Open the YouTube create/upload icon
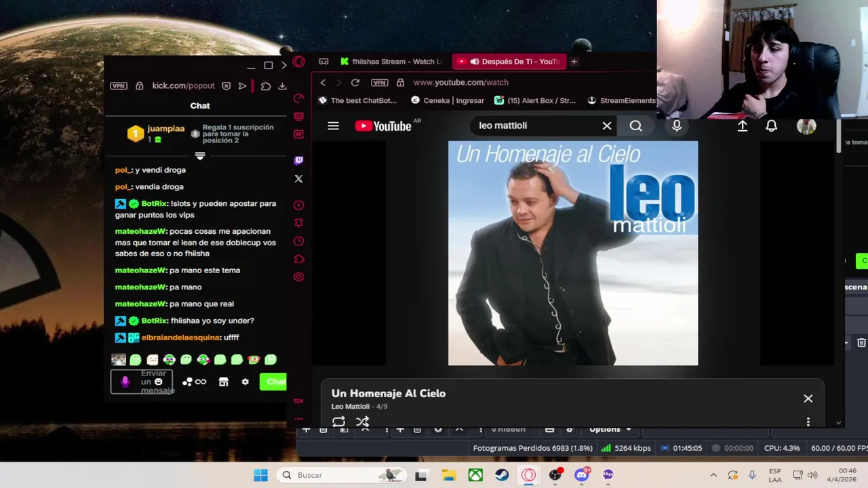Image resolution: width=868 pixels, height=488 pixels. (743, 126)
